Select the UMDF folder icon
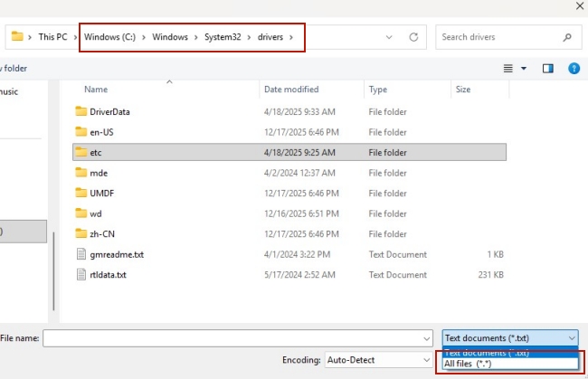Screen dimensions: 588x379 81,193
